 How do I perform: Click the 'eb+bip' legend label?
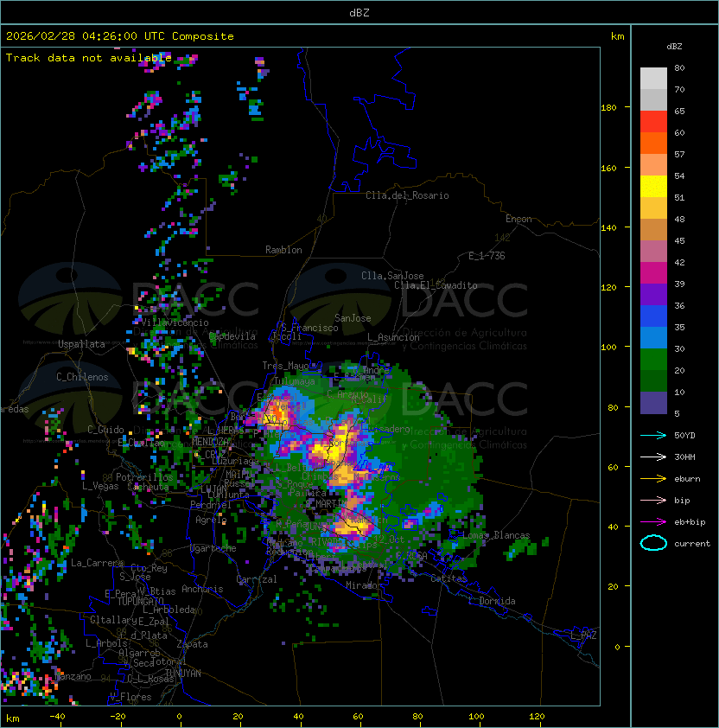[690, 522]
